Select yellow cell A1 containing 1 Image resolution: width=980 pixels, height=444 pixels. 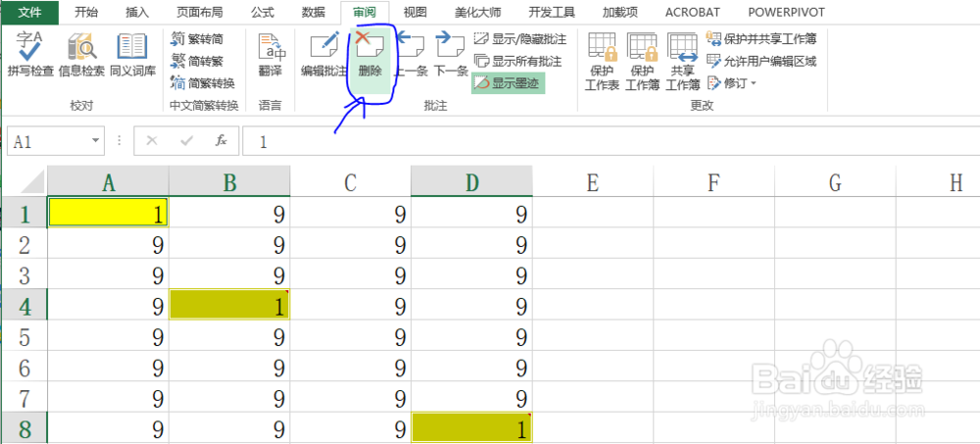[108, 213]
